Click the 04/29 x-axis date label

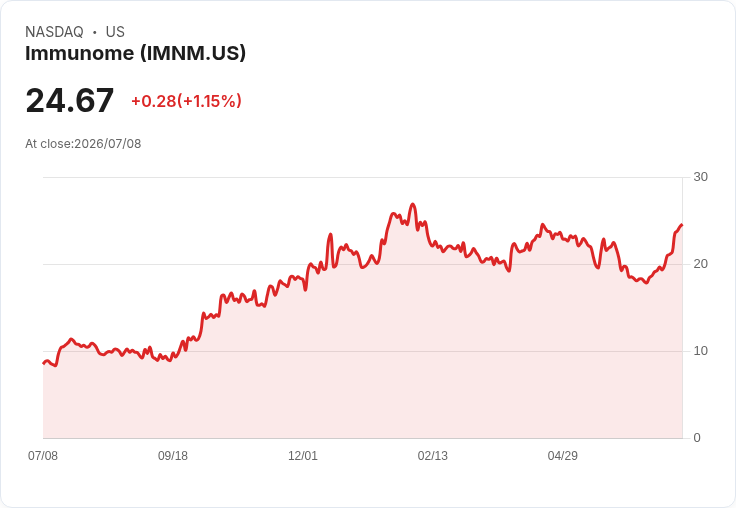pyautogui.click(x=562, y=455)
